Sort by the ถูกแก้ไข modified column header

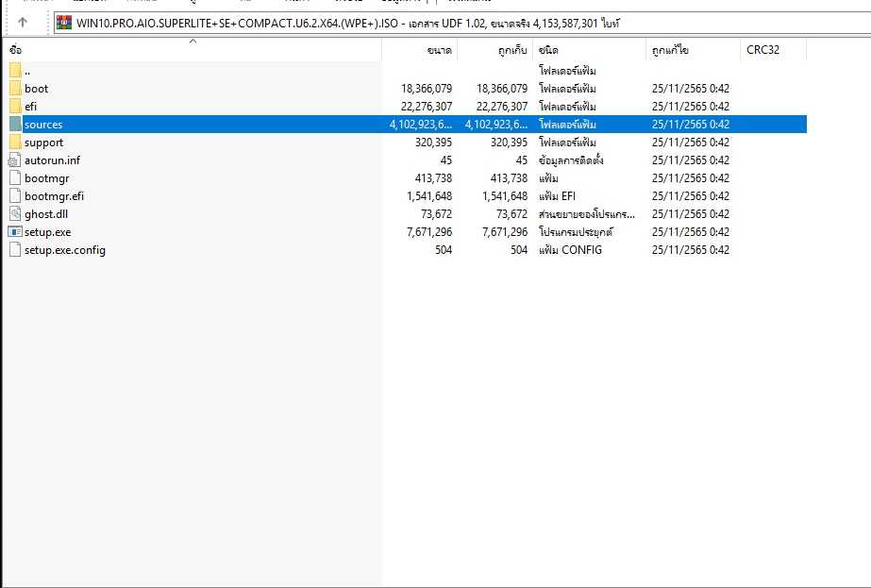pyautogui.click(x=694, y=49)
